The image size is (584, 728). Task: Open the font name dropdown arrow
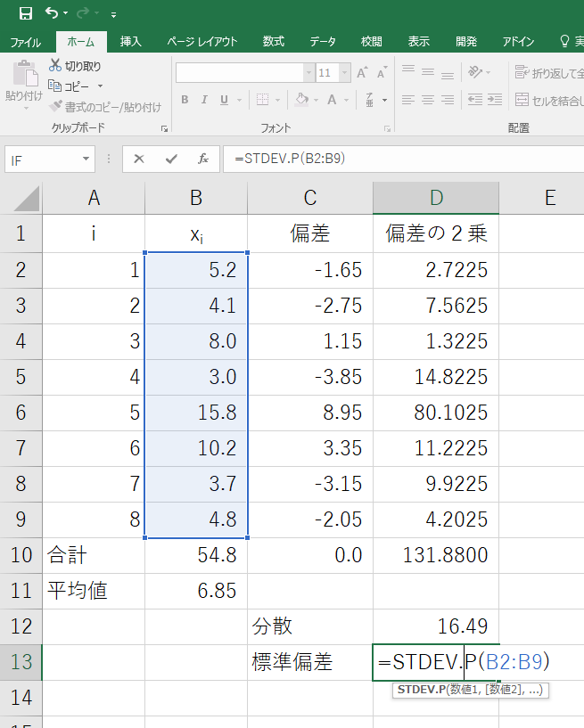click(308, 73)
